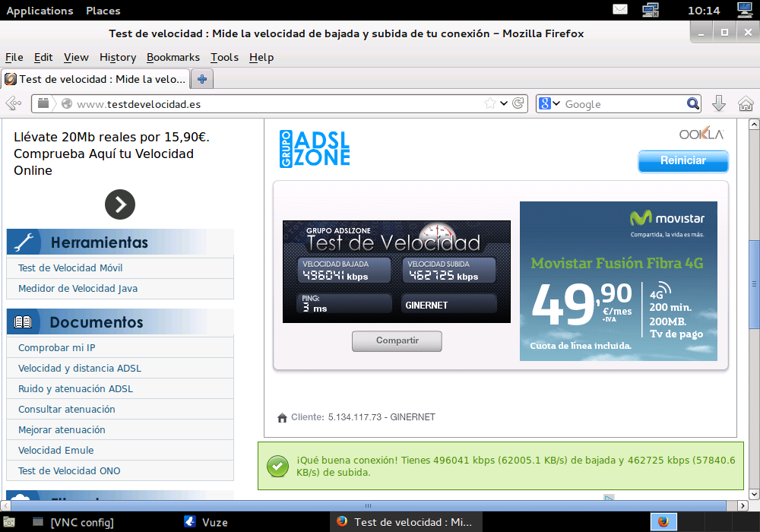760x532 pixels.
Task: Switch to the VNC config taskbar window
Action: click(x=74, y=522)
